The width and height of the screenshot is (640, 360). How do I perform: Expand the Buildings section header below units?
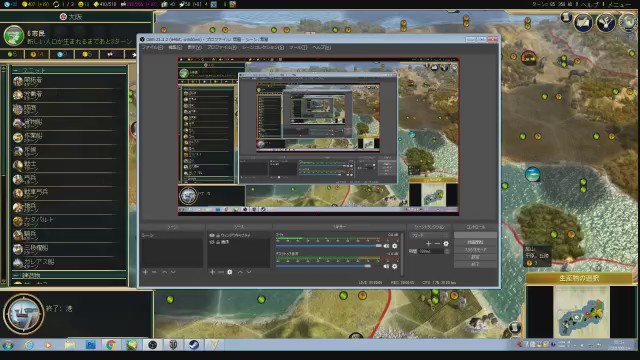pos(69,276)
